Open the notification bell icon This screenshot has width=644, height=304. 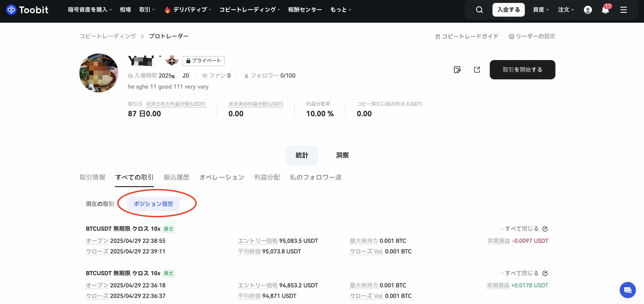coord(605,10)
